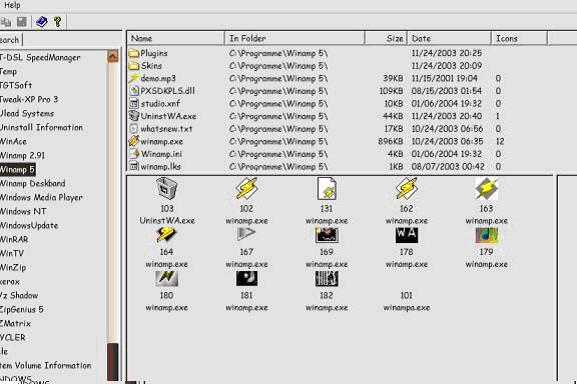Click the UninstWA.exe file icon in list
Viewport: 577px width, 384px height.
click(134, 116)
